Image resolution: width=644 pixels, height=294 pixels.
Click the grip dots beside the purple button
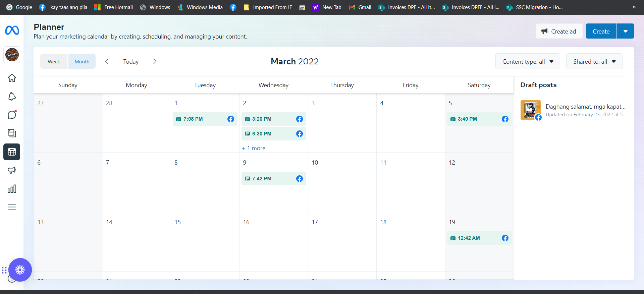tap(4, 270)
